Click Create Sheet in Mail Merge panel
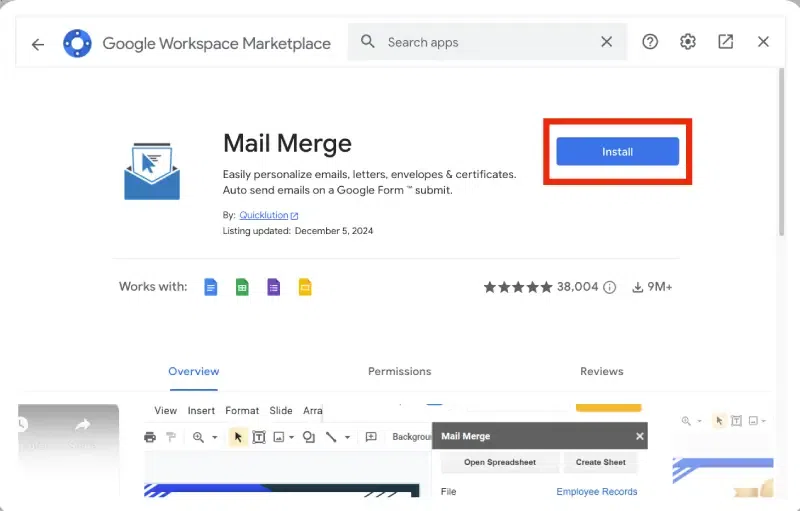This screenshot has height=511, width=800. [601, 462]
